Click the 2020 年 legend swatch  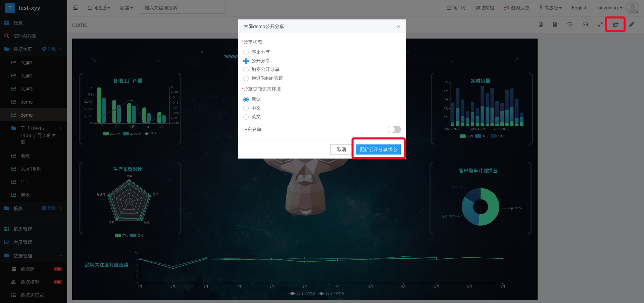point(126,134)
